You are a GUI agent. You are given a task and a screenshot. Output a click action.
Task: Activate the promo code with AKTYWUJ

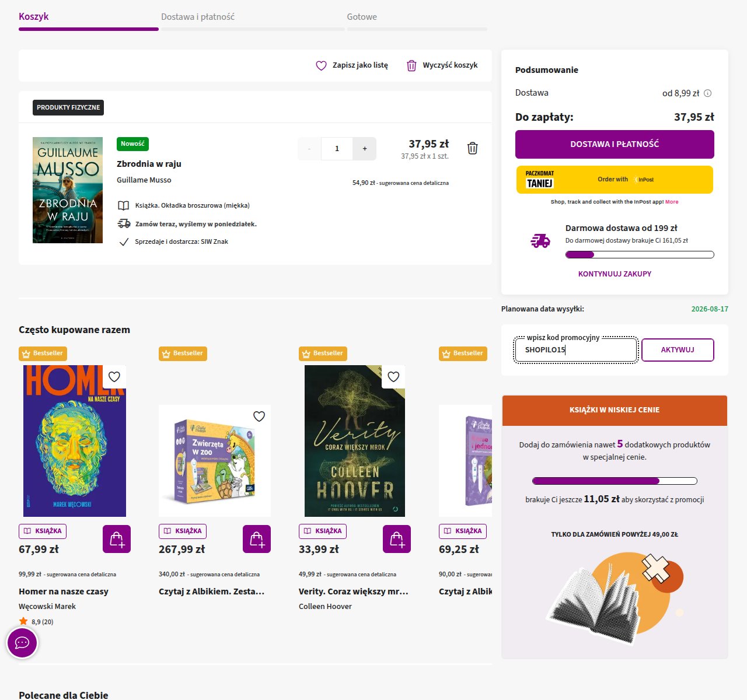(678, 350)
